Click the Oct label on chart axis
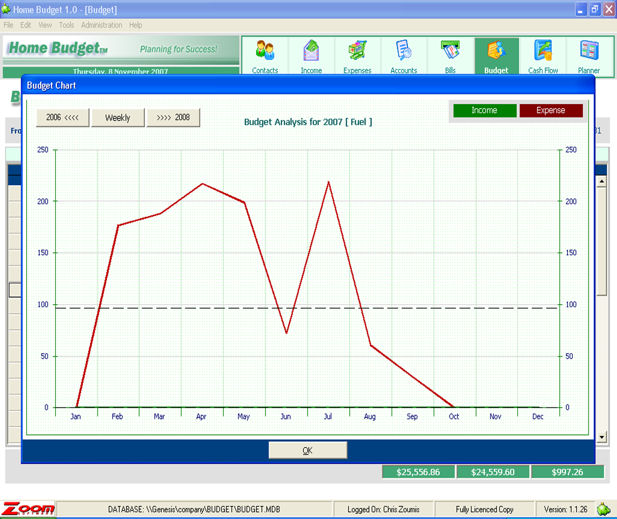 454,416
